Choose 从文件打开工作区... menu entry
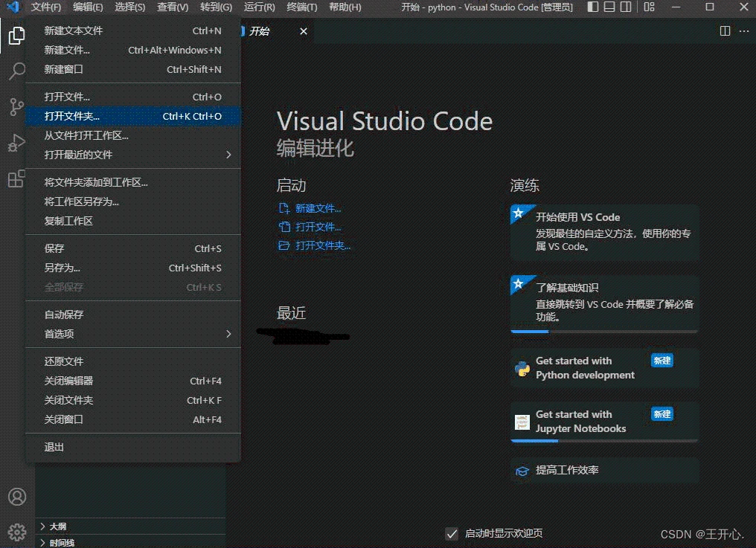The image size is (756, 548). click(x=133, y=135)
